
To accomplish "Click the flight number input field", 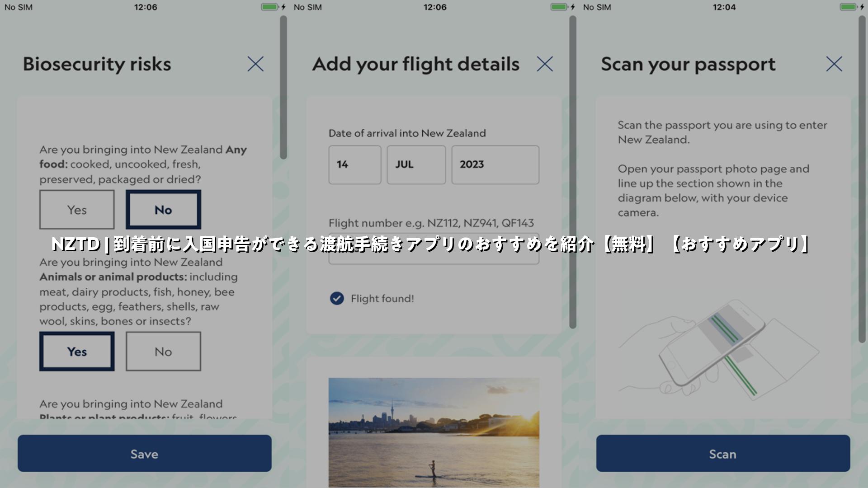I will click(434, 249).
